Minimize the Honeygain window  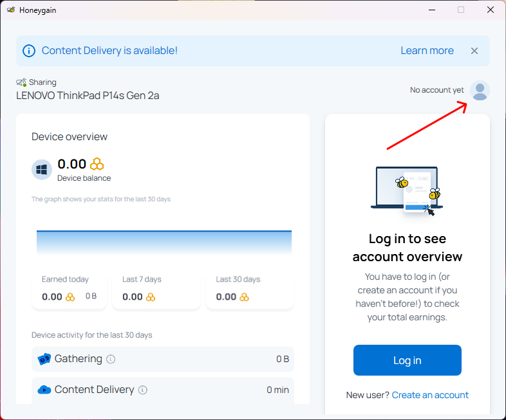pos(432,10)
